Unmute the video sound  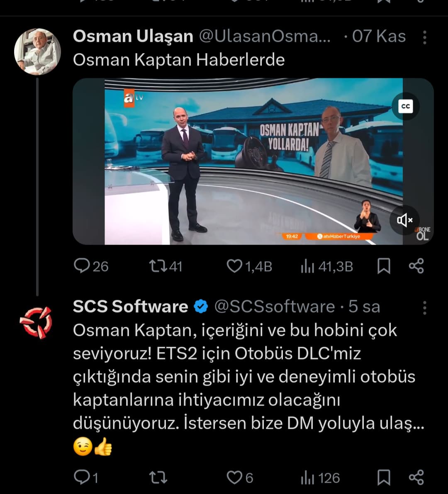[x=405, y=220]
